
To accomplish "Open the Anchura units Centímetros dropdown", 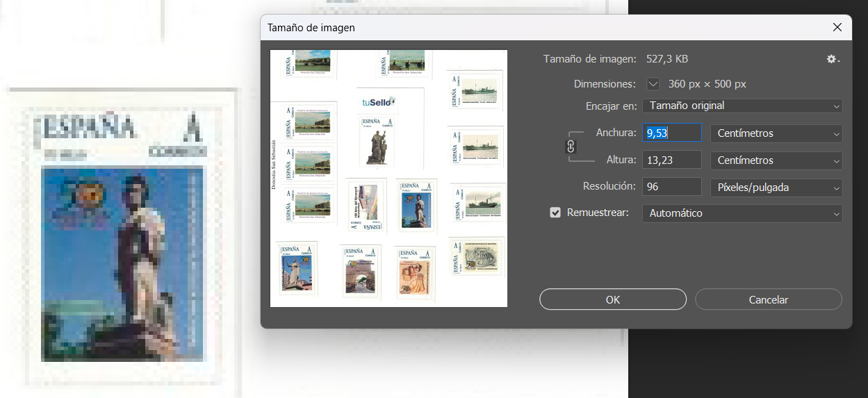I will tap(776, 133).
